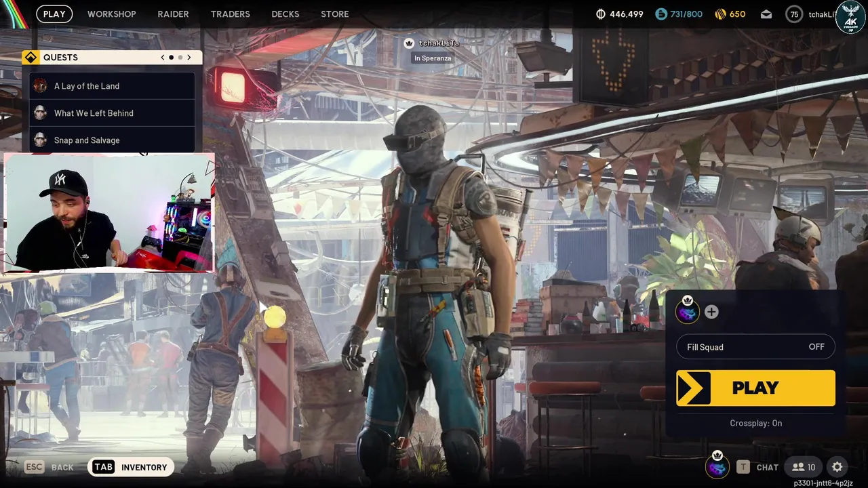Click the streamer webcam overlay
The height and width of the screenshot is (488, 868).
click(x=109, y=213)
